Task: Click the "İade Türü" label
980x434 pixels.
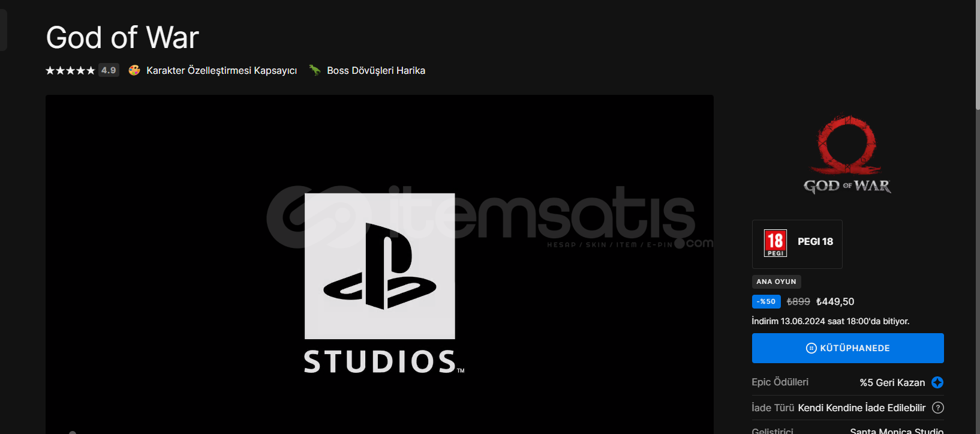Action: [x=772, y=408]
